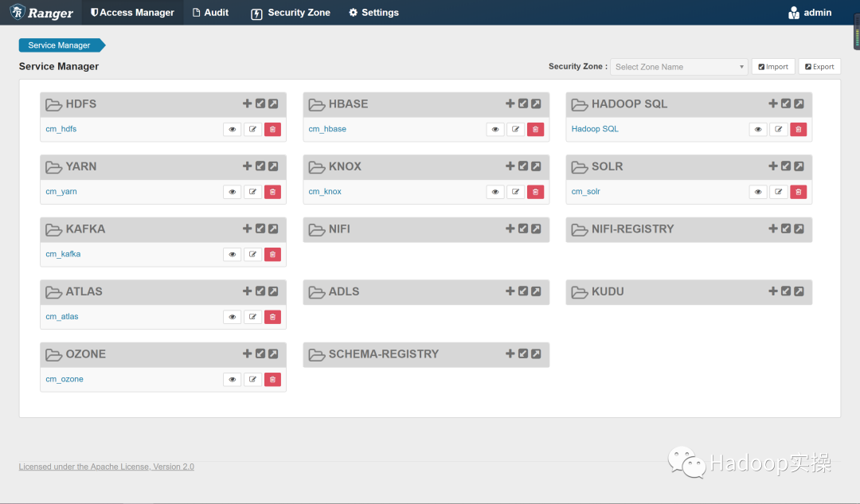
Task: Add a new SCHEMA-REGISTRY service
Action: [x=510, y=354]
